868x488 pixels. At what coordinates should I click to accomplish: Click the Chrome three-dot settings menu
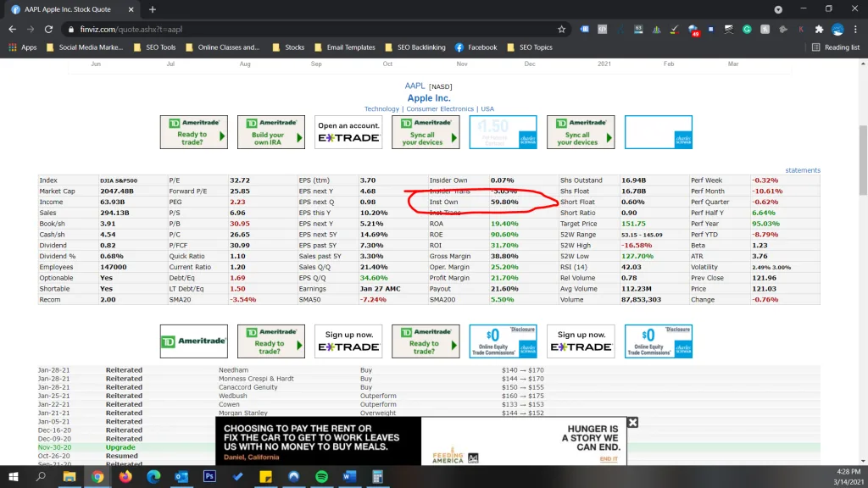[856, 29]
